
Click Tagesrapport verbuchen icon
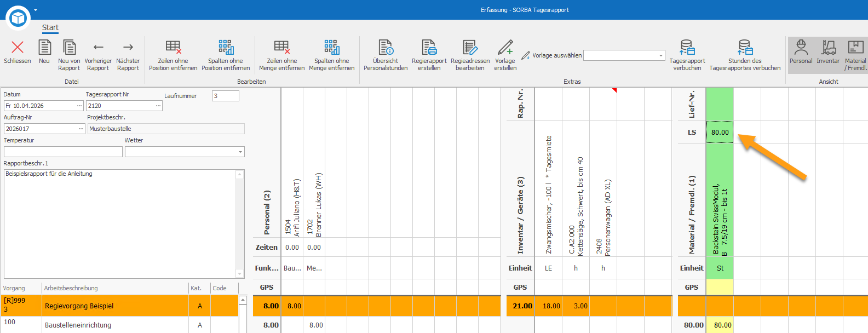687,48
